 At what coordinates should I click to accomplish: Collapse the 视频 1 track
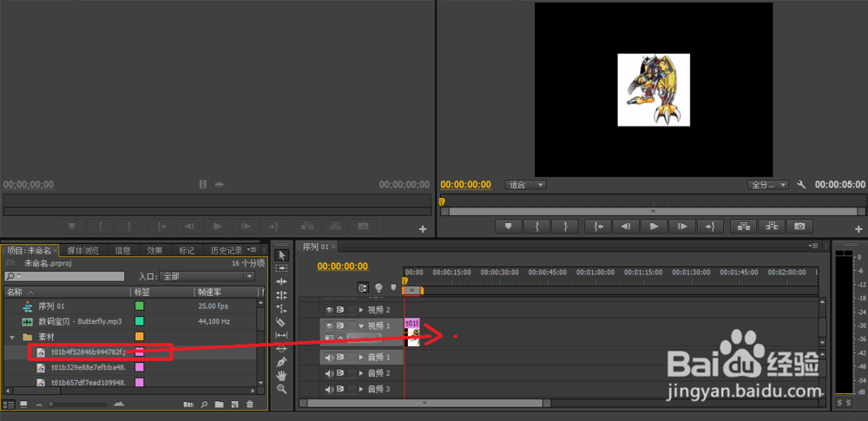coord(362,326)
